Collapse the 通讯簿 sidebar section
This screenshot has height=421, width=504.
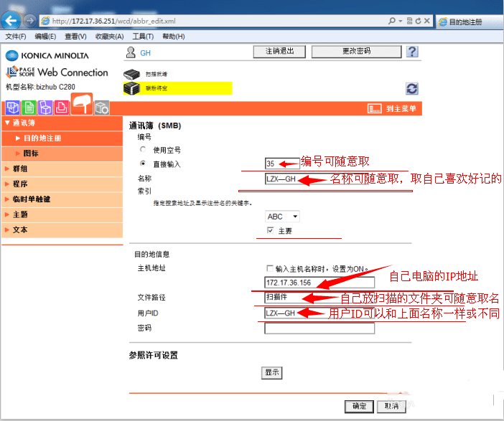pos(62,123)
